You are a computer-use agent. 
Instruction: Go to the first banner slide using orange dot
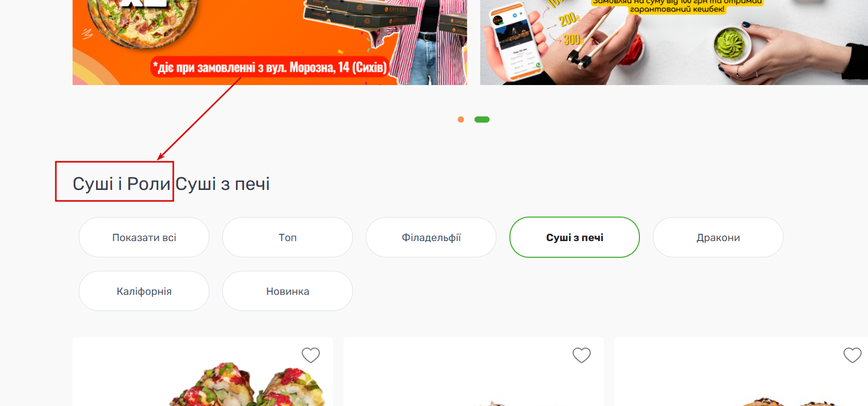tap(461, 120)
